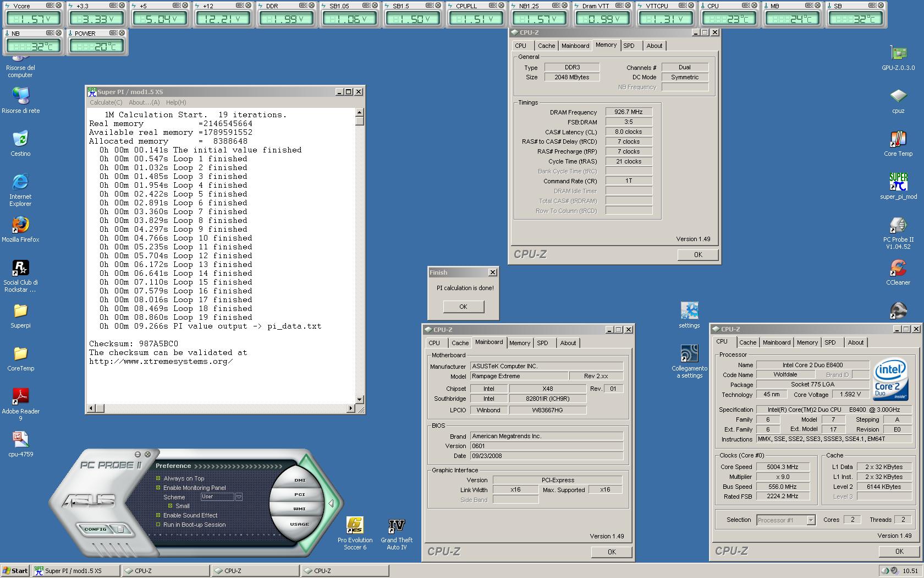Select the first CPU-Z taskbar button

[166, 571]
